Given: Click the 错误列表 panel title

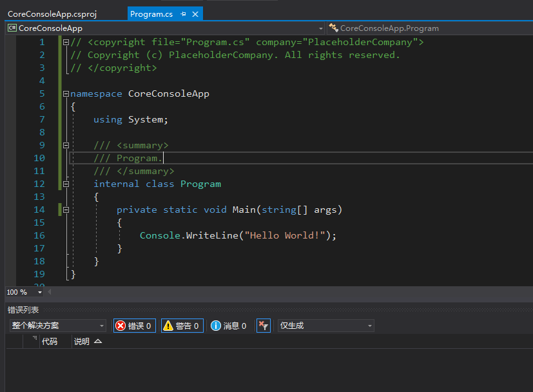Looking at the screenshot, I should point(23,309).
